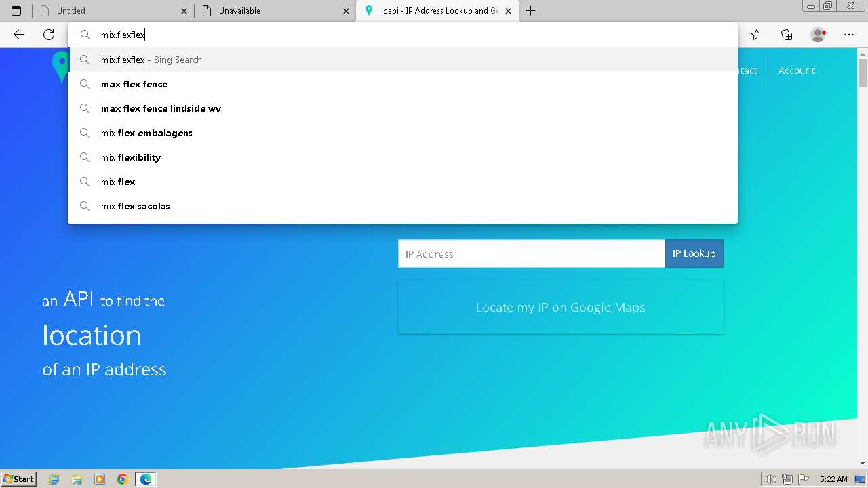
Task: Click Locate my IP on Google Maps
Action: [x=561, y=307]
